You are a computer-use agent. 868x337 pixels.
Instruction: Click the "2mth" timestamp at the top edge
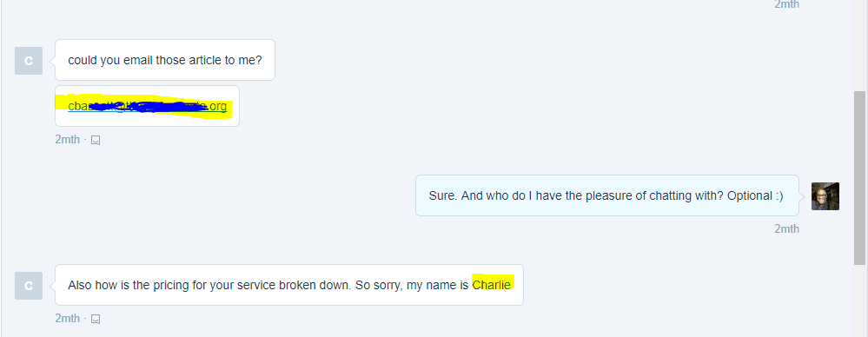(x=786, y=4)
